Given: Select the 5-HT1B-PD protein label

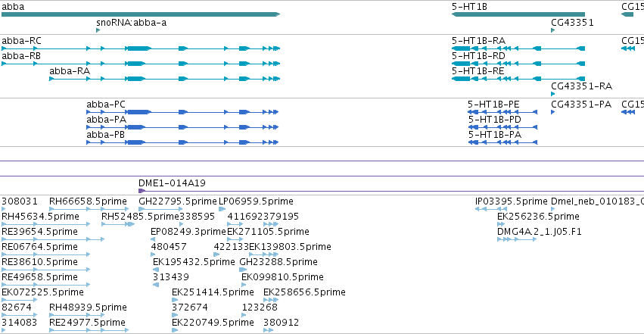Looking at the screenshot, I should (x=494, y=120).
